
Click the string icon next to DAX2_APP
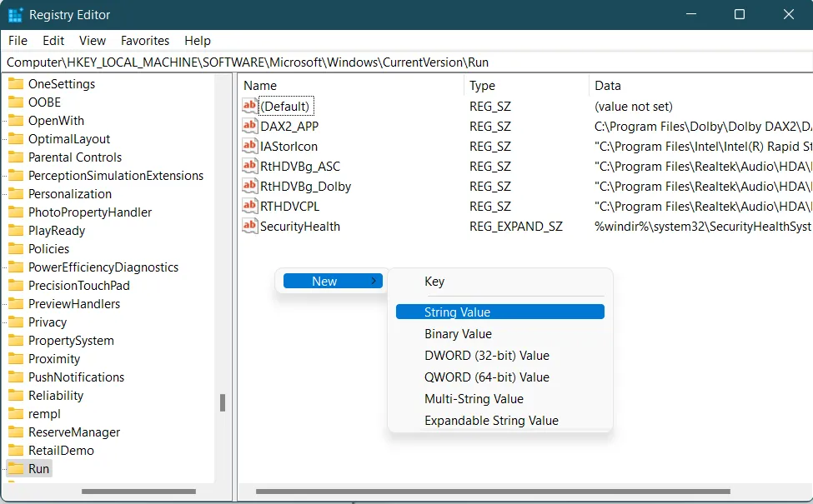click(249, 126)
